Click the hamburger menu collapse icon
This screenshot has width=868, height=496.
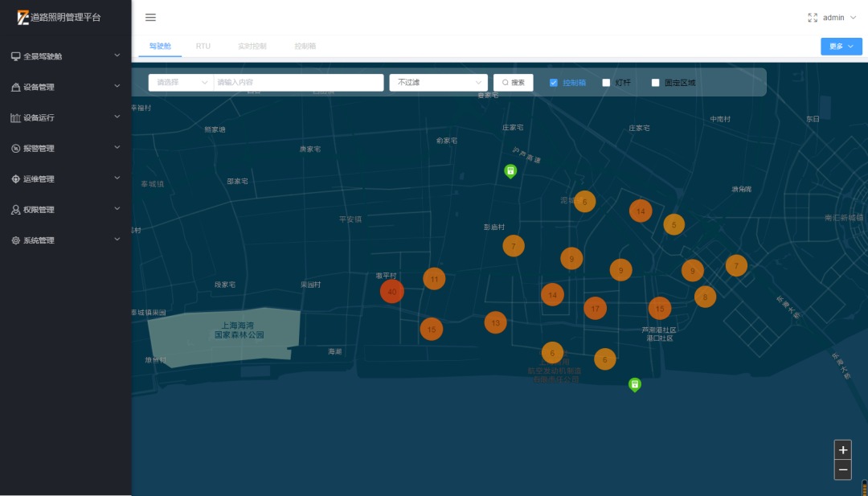pos(150,18)
